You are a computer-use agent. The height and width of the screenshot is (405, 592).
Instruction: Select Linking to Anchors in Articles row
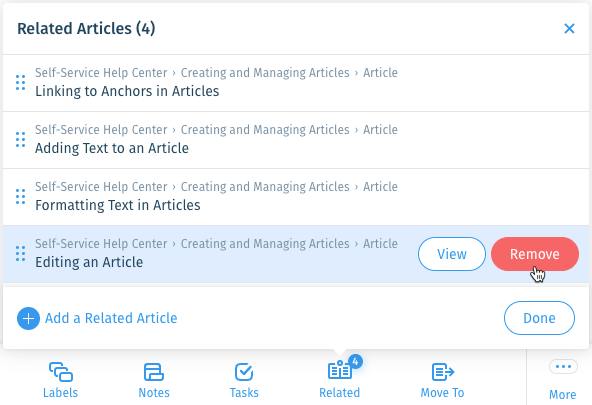(x=296, y=83)
